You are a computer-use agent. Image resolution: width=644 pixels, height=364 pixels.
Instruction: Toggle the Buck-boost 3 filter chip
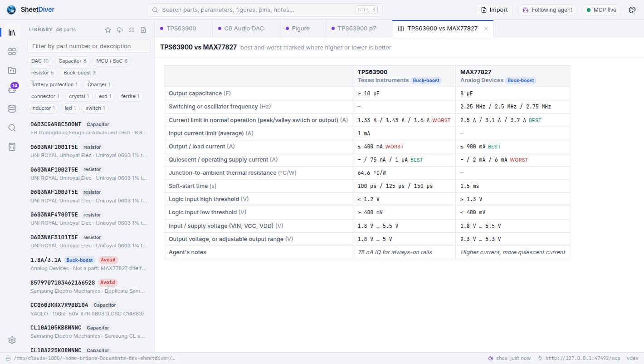click(x=79, y=73)
